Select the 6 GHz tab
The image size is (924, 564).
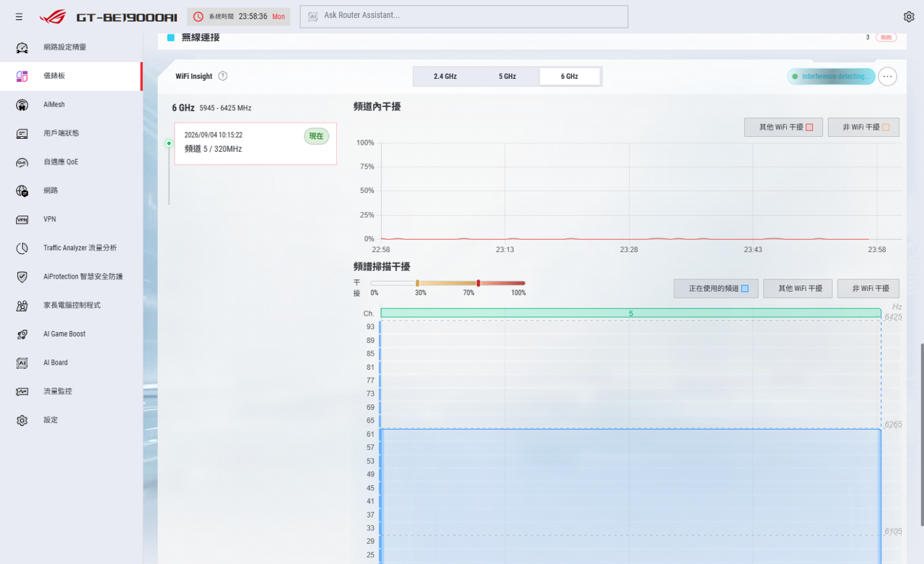click(x=570, y=76)
